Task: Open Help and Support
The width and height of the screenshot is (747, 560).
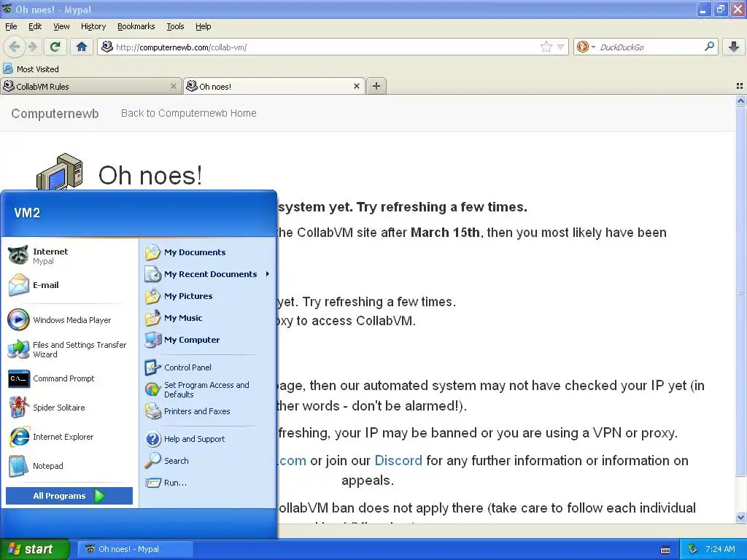Action: pos(208,439)
